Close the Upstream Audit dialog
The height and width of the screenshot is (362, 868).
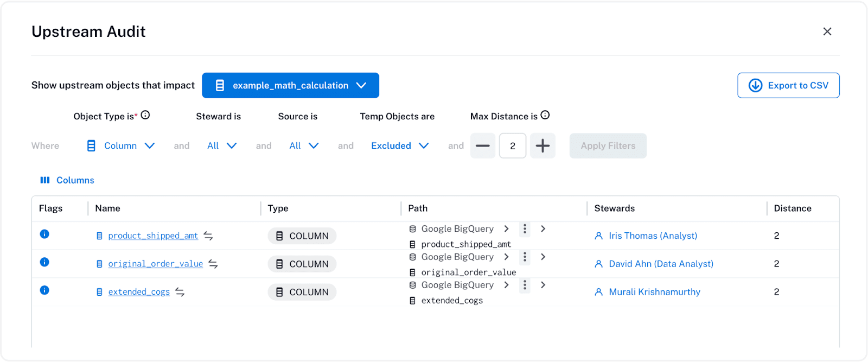click(827, 31)
